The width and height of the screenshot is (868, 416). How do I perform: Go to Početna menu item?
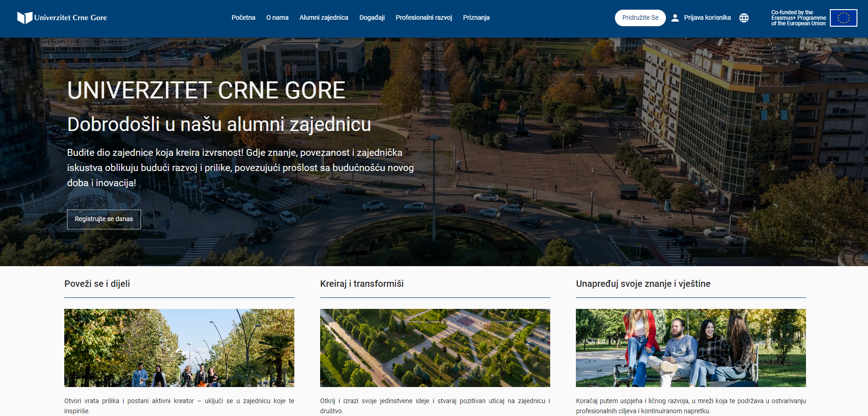pyautogui.click(x=243, y=17)
